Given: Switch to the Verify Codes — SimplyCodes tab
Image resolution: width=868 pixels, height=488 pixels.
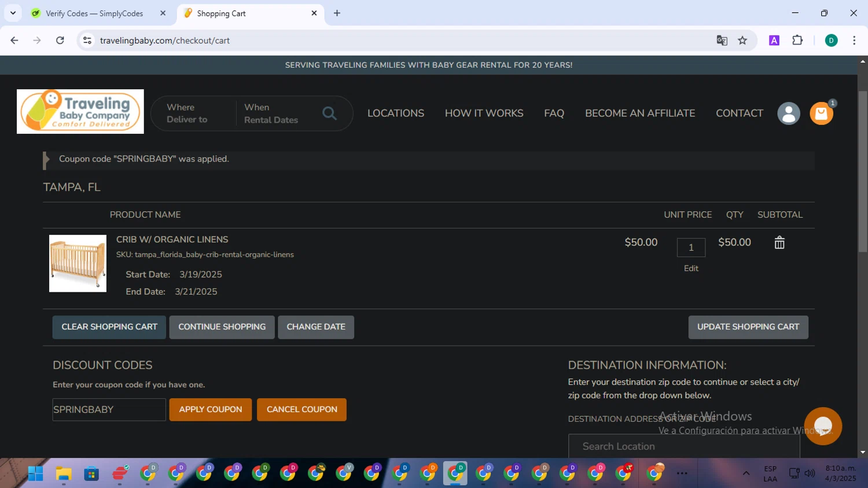Looking at the screenshot, I should pos(94,13).
